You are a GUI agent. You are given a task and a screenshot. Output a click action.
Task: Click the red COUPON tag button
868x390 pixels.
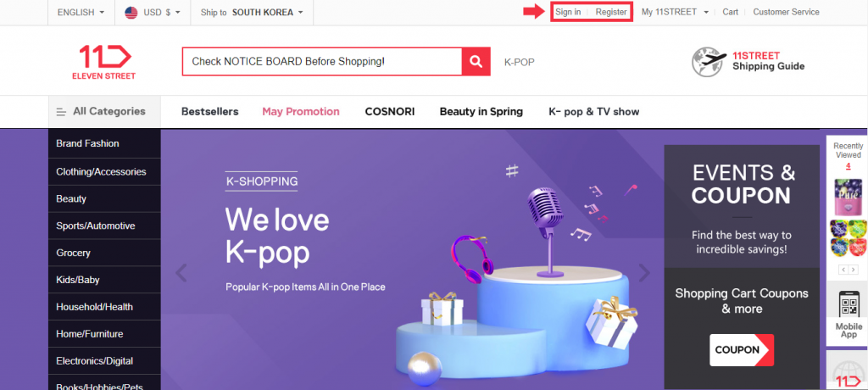coord(742,350)
